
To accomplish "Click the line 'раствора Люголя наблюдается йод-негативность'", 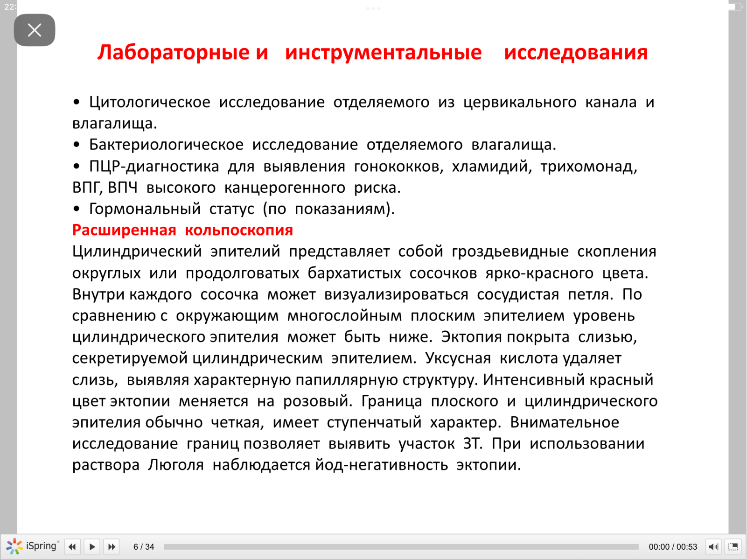I will coord(296,465).
